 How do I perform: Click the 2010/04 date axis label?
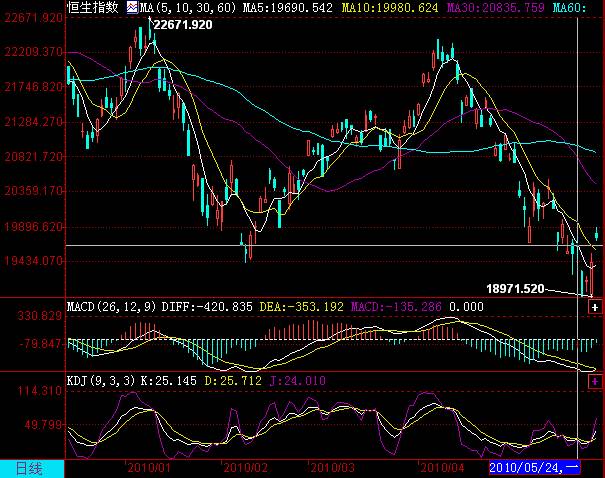click(x=442, y=468)
